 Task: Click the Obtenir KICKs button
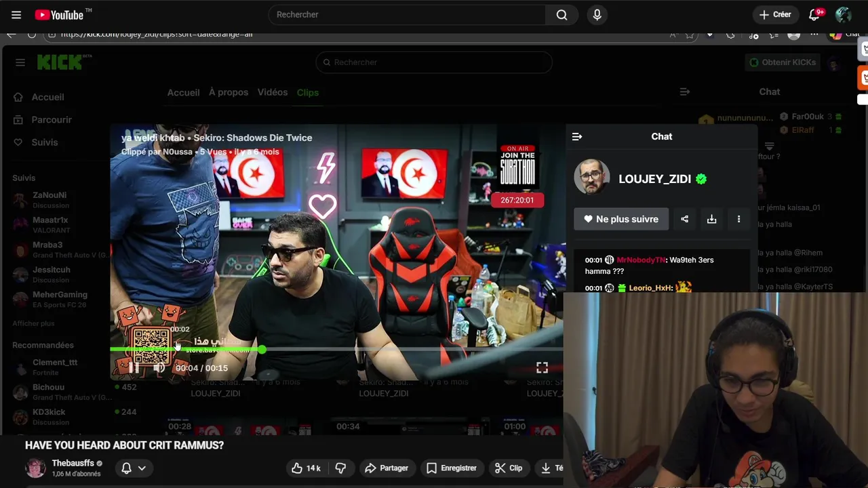point(782,62)
